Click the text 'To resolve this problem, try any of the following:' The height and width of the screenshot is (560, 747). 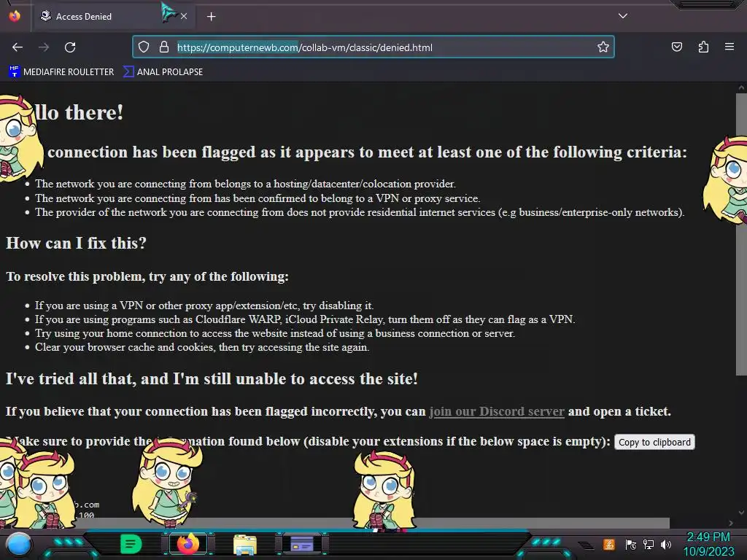pos(147,276)
